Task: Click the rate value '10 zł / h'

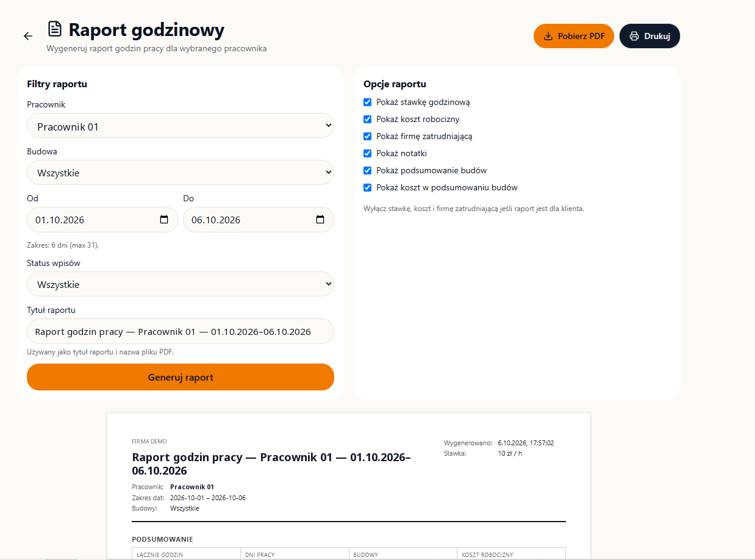Action: (510, 453)
